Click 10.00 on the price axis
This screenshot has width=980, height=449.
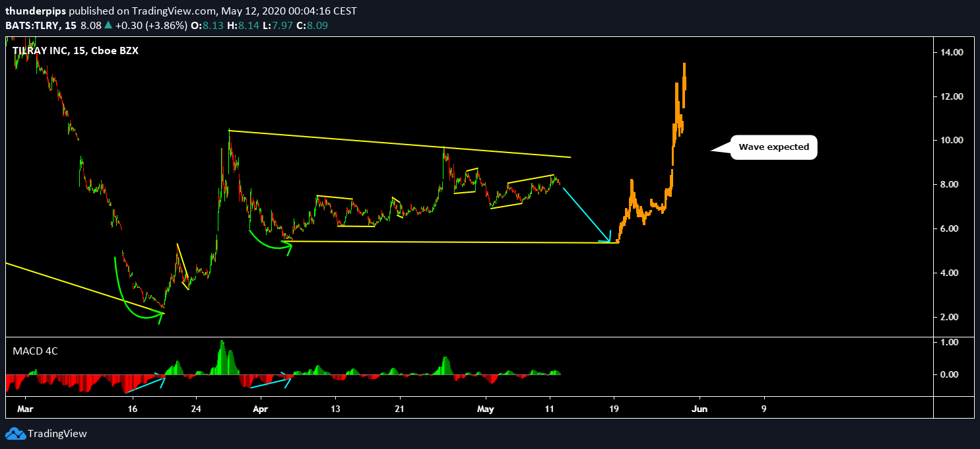coord(953,141)
